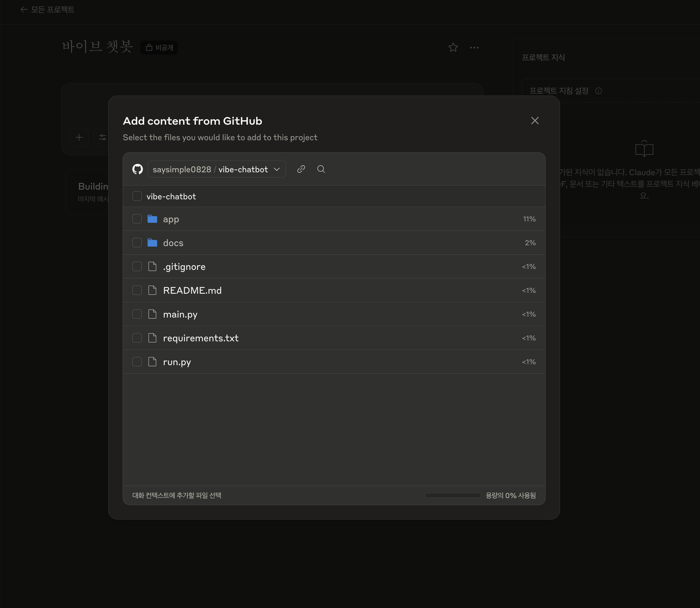The width and height of the screenshot is (700, 608).
Task: Check the vibe-chatbot root checkbox
Action: tap(137, 196)
